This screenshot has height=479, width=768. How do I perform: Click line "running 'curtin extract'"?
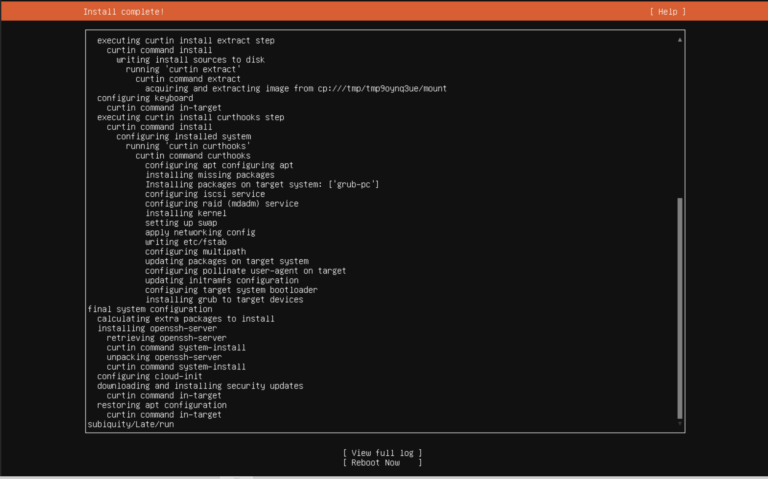(x=183, y=70)
